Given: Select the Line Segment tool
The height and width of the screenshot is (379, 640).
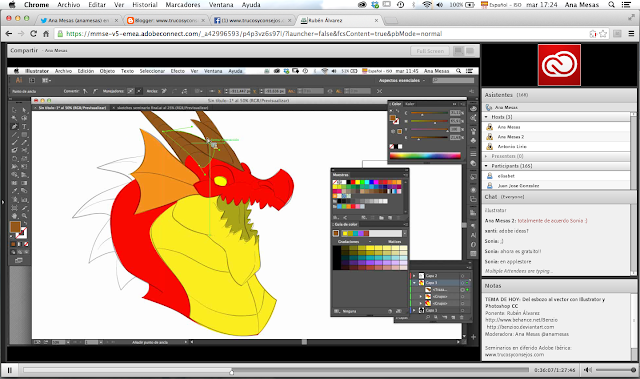Looking at the screenshot, I should [14, 135].
